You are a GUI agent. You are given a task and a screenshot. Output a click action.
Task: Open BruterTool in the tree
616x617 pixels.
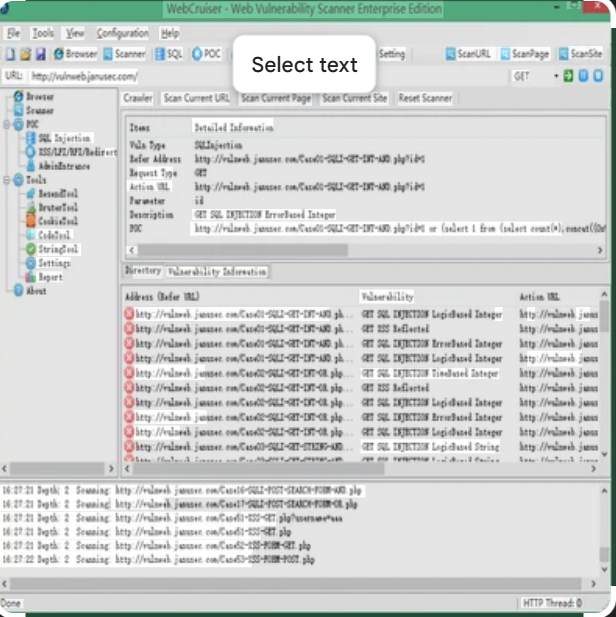(x=52, y=207)
